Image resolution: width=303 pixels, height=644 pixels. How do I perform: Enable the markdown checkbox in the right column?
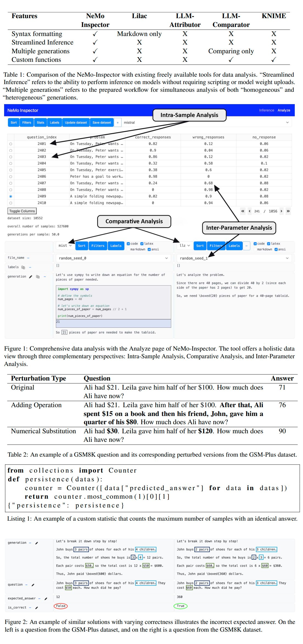click(255, 249)
